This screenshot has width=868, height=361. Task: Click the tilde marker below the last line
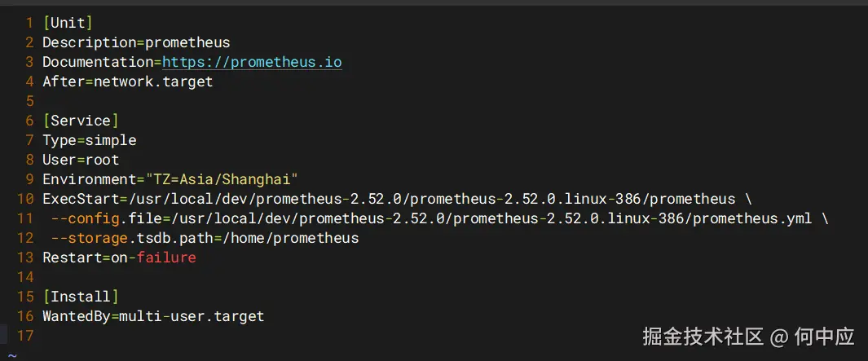[x=12, y=355]
